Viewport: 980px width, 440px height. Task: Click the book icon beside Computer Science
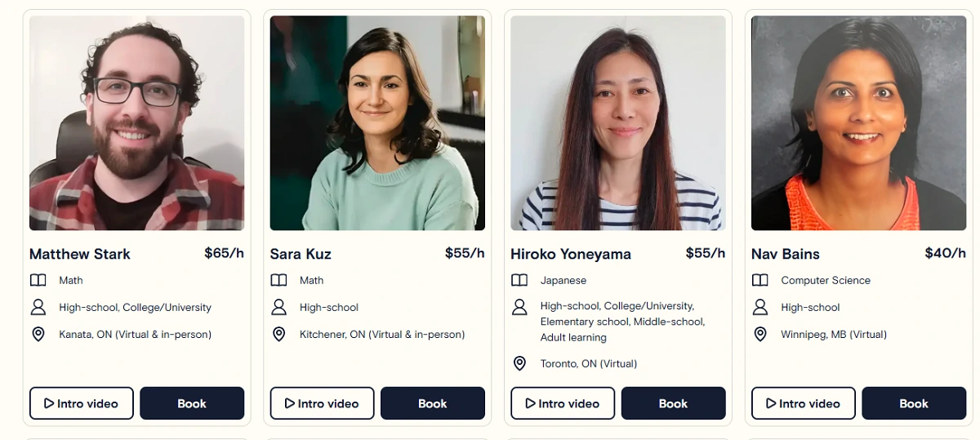point(759,280)
